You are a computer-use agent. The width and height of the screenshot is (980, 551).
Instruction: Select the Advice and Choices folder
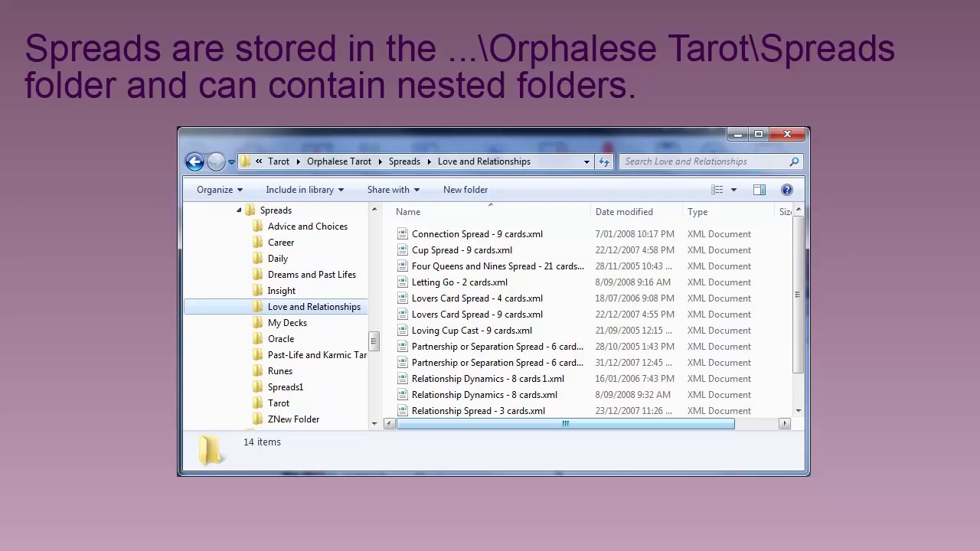[308, 227]
